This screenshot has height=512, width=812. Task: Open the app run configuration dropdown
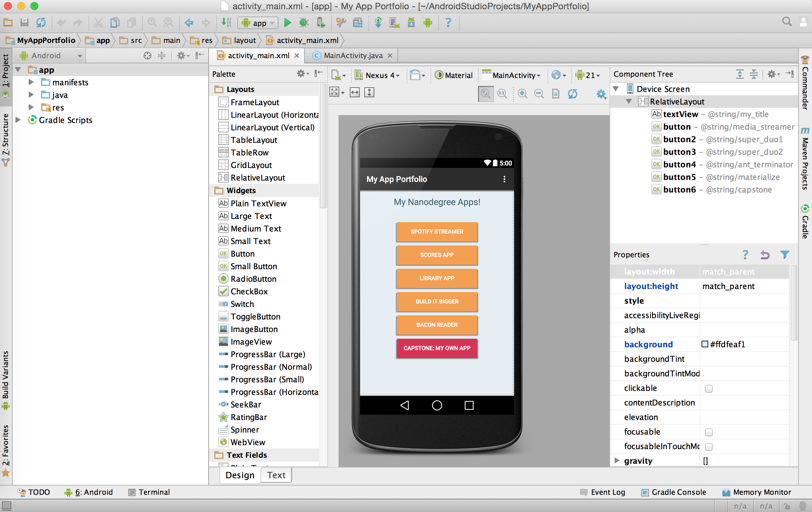tap(258, 23)
